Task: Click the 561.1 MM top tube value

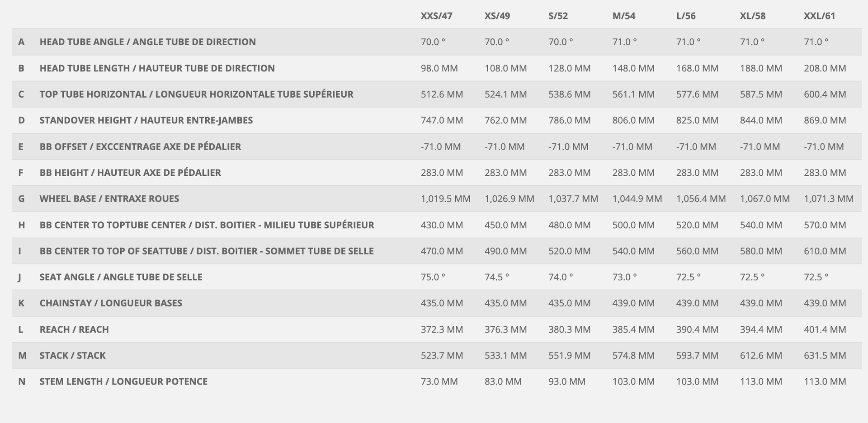Action: pos(633,94)
